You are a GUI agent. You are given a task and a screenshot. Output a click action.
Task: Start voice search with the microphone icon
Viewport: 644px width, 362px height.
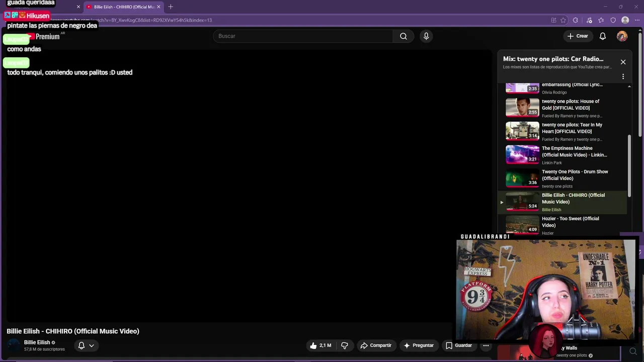tap(426, 36)
